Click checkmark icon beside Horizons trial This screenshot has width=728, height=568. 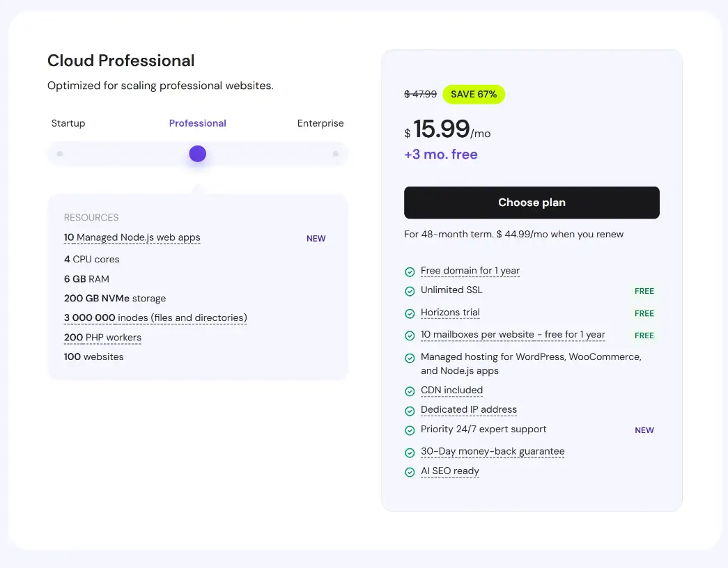point(410,313)
